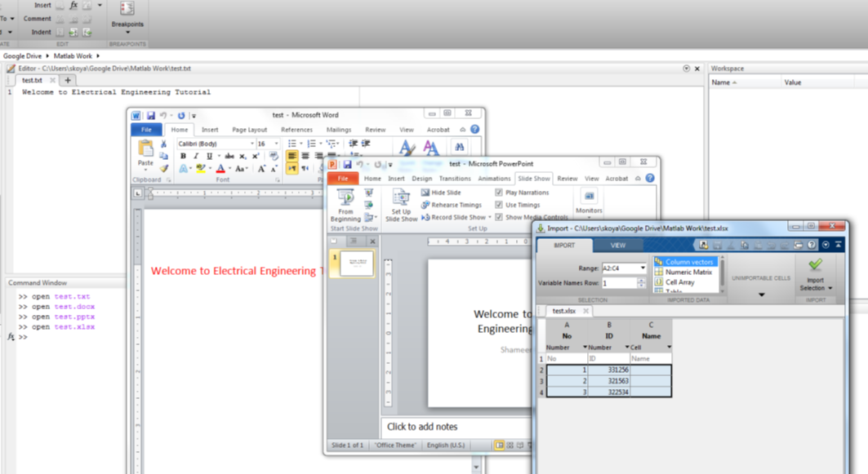Toggle Show Media Controls off
This screenshot has height=474, width=868.
pos(499,217)
